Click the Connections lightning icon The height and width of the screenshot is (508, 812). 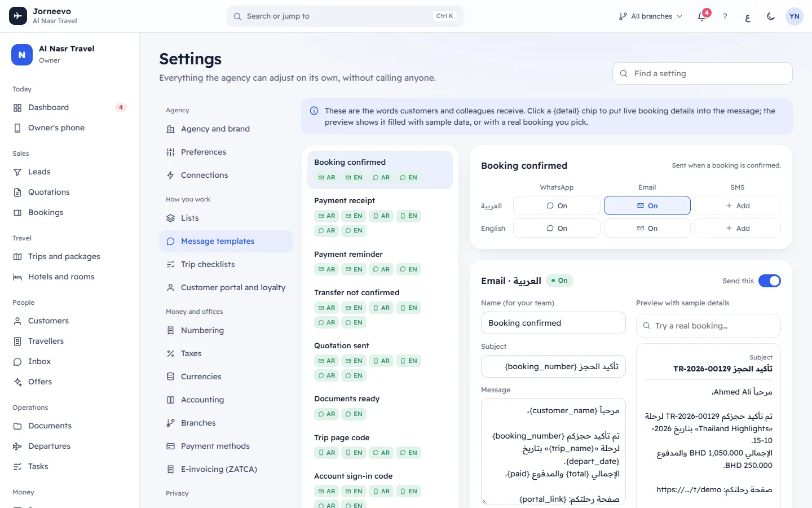click(x=170, y=176)
